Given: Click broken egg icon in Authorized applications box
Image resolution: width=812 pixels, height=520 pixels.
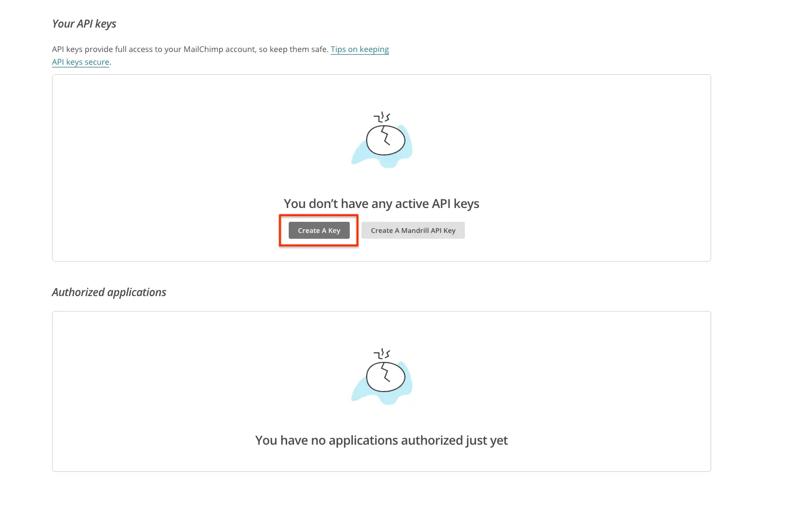Looking at the screenshot, I should coord(382,377).
